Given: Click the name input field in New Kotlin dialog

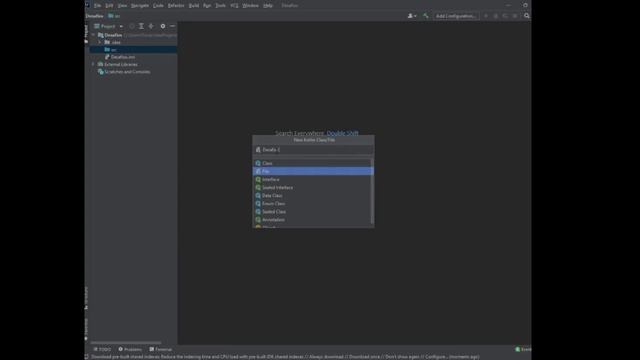Looking at the screenshot, I should (313, 150).
